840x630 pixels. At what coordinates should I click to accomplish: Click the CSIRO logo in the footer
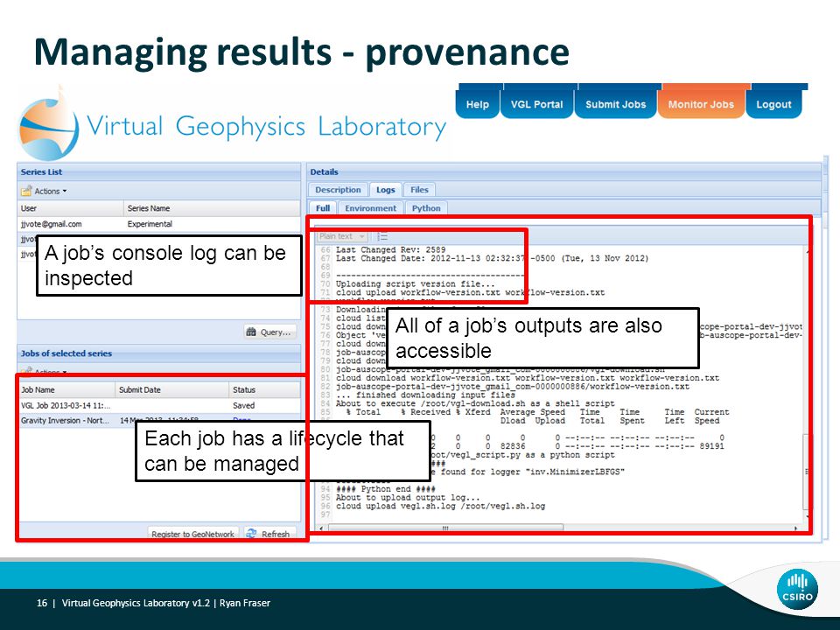click(797, 589)
